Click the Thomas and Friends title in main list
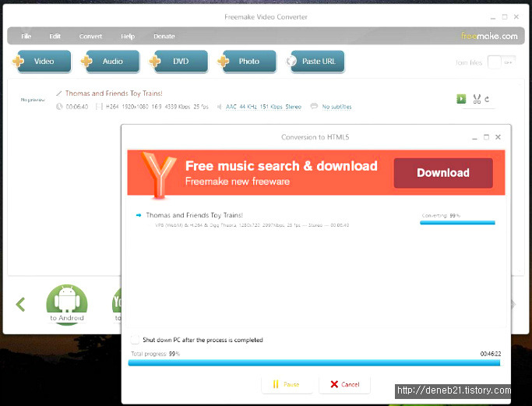 [114, 93]
